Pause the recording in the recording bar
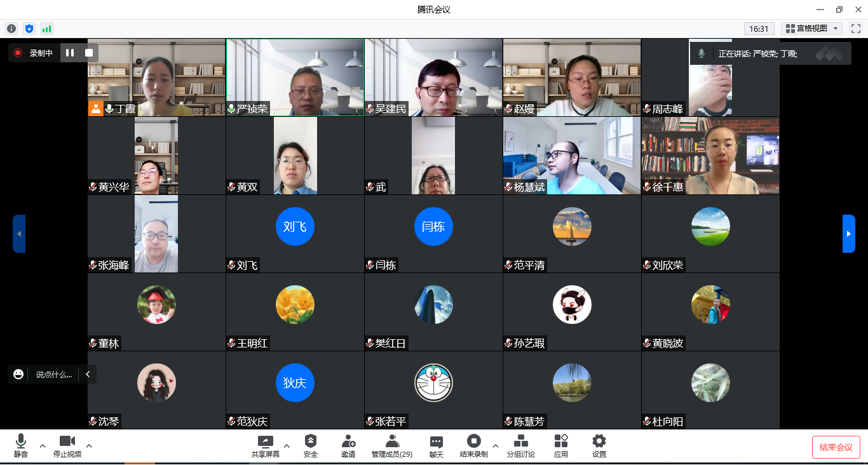 pos(70,53)
